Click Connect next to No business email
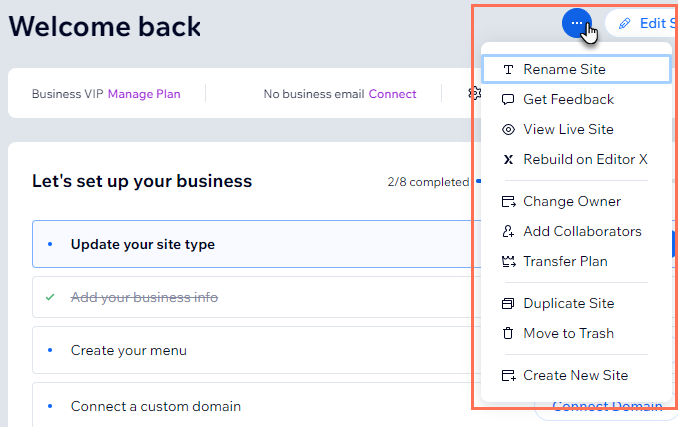 (392, 94)
